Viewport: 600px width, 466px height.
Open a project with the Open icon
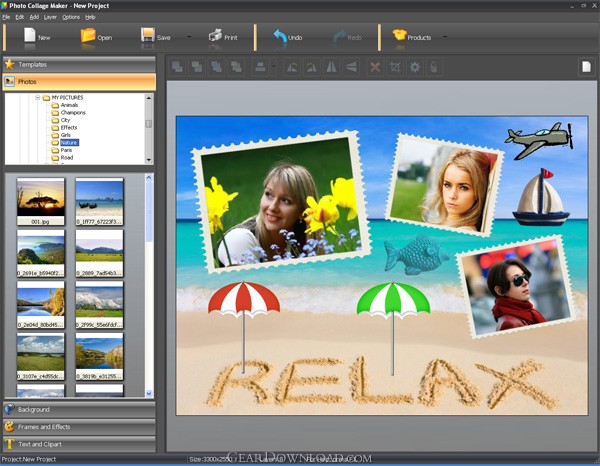point(88,36)
